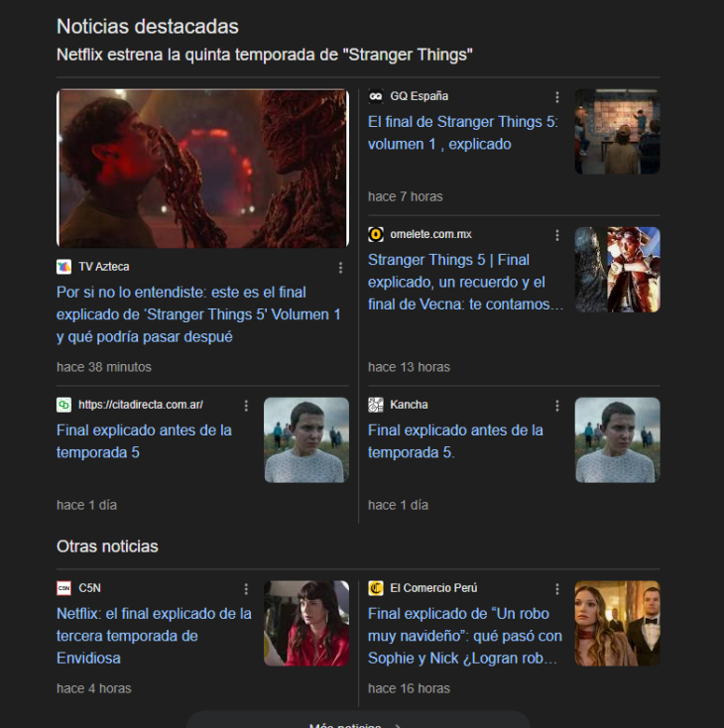Image resolution: width=724 pixels, height=728 pixels.
Task: Open three-dot menu for omelete.com.mx article
Action: (x=557, y=235)
